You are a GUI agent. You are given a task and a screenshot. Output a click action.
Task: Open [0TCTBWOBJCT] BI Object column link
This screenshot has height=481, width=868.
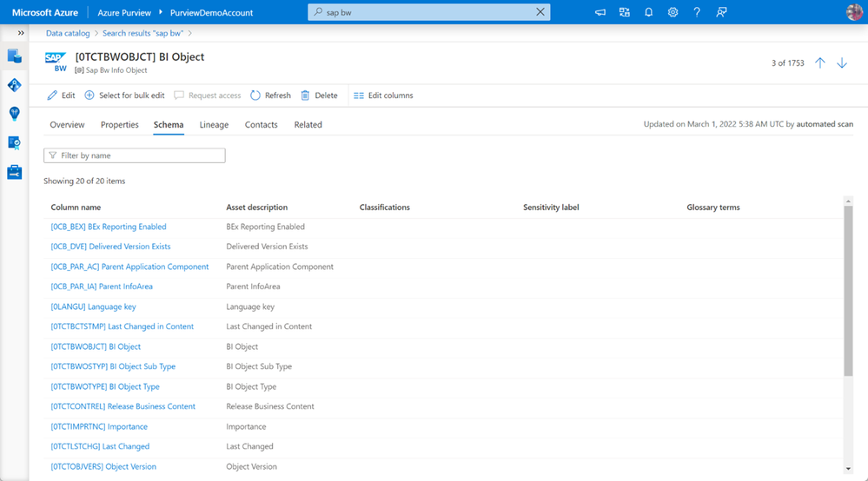(x=96, y=346)
